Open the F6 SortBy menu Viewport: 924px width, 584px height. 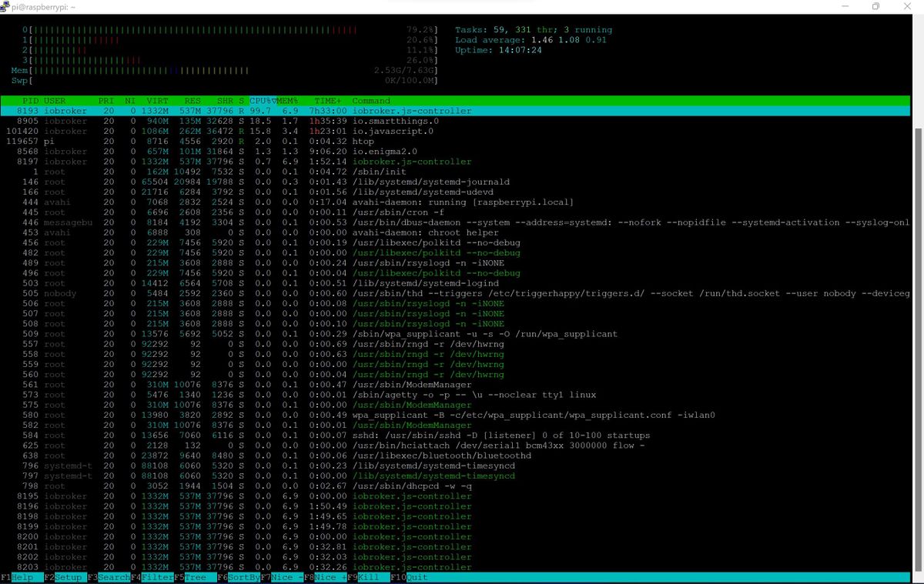pos(238,578)
